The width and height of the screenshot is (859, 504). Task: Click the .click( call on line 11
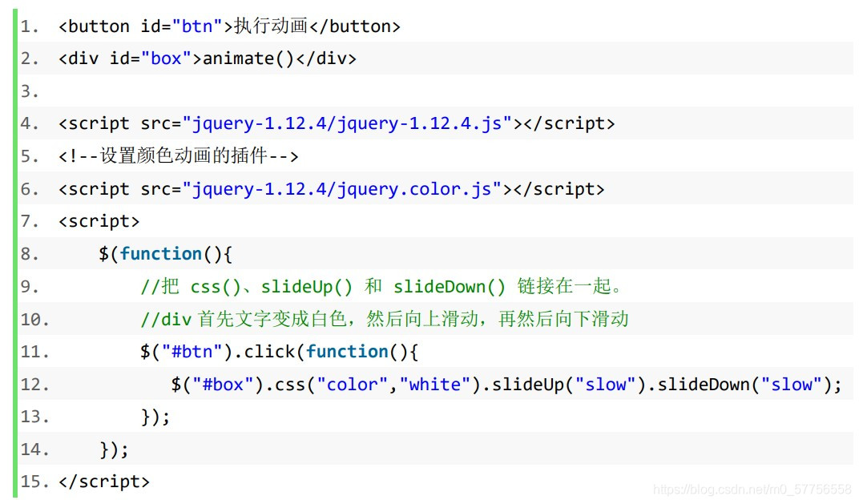[269, 352]
